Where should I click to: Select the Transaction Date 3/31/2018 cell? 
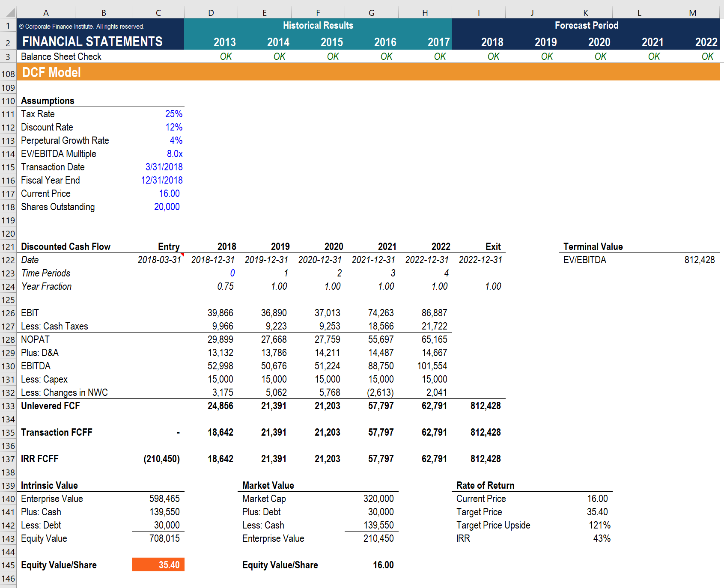click(158, 167)
